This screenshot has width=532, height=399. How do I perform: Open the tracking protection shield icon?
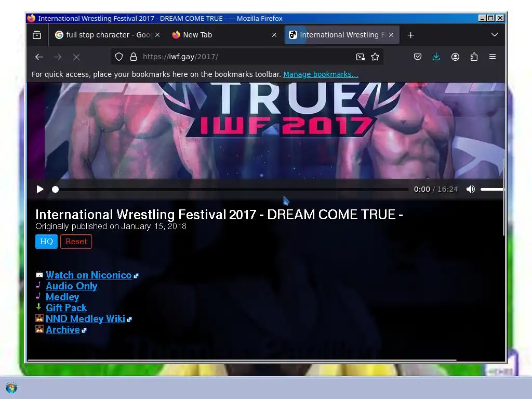coord(119,57)
